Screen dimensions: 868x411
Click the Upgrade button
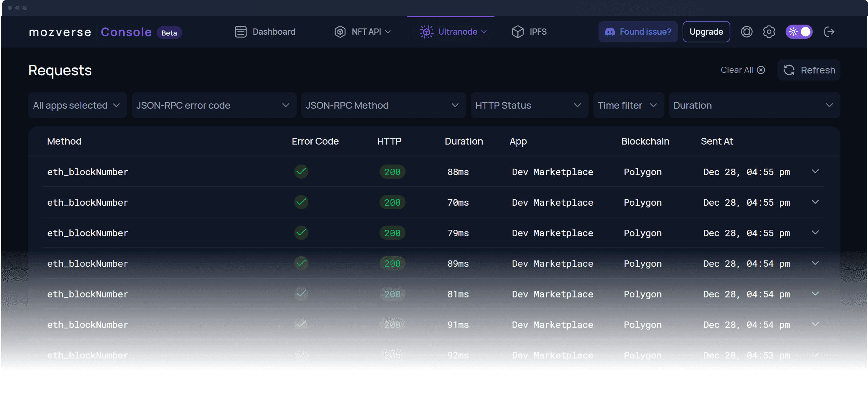706,32
